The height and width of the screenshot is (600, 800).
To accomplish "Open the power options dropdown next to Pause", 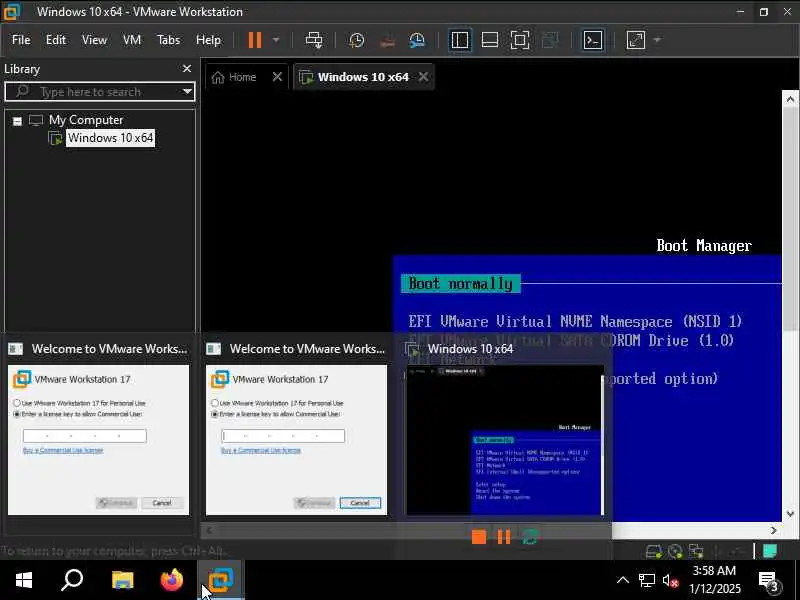I will pyautogui.click(x=276, y=40).
